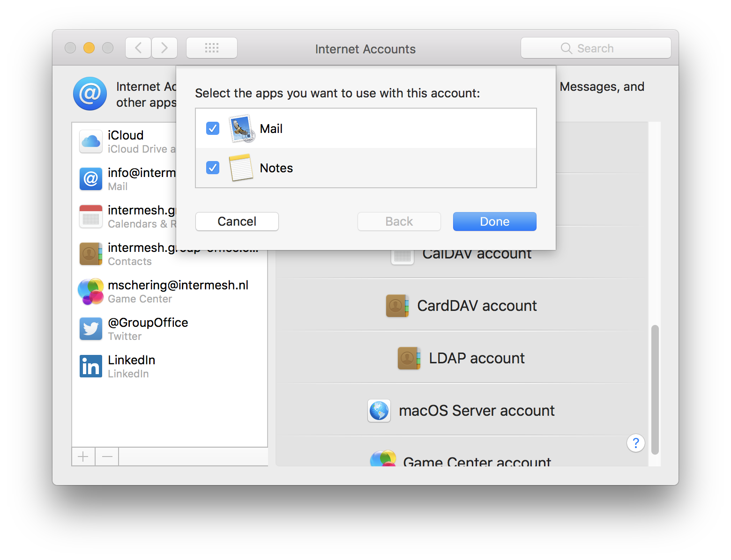Click the Notes label in the apps list

click(x=276, y=168)
